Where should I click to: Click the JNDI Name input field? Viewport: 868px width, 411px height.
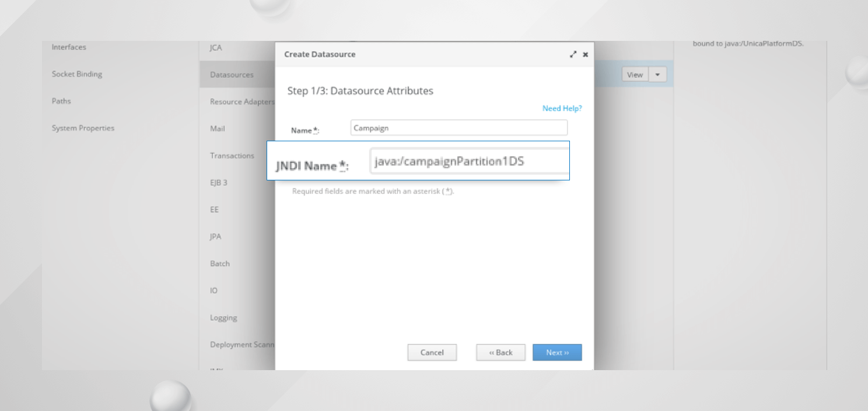pos(469,161)
